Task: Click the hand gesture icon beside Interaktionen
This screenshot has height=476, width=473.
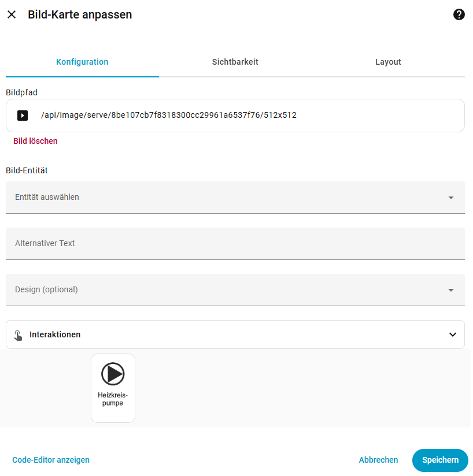Action: click(x=19, y=335)
